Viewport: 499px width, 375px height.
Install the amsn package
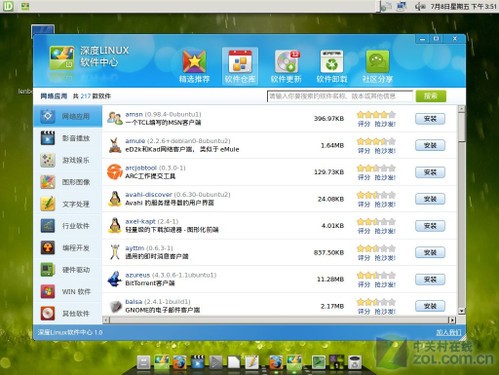click(x=430, y=119)
